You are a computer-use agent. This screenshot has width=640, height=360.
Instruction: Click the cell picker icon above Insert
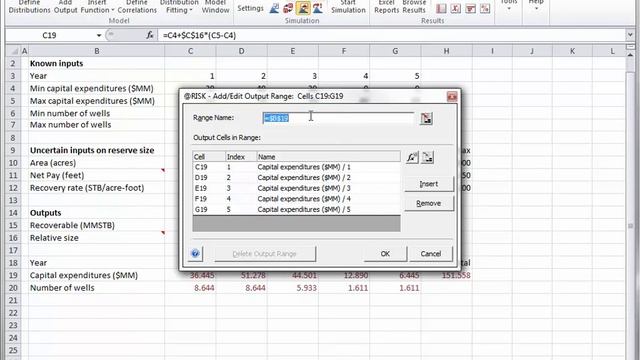(x=427, y=157)
